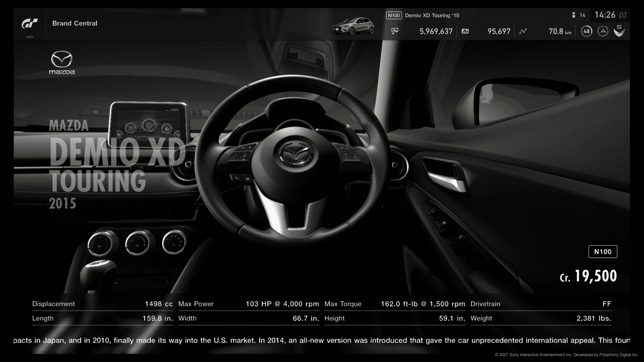Click the 2015 model year text
This screenshot has height=362, width=644.
tap(63, 203)
